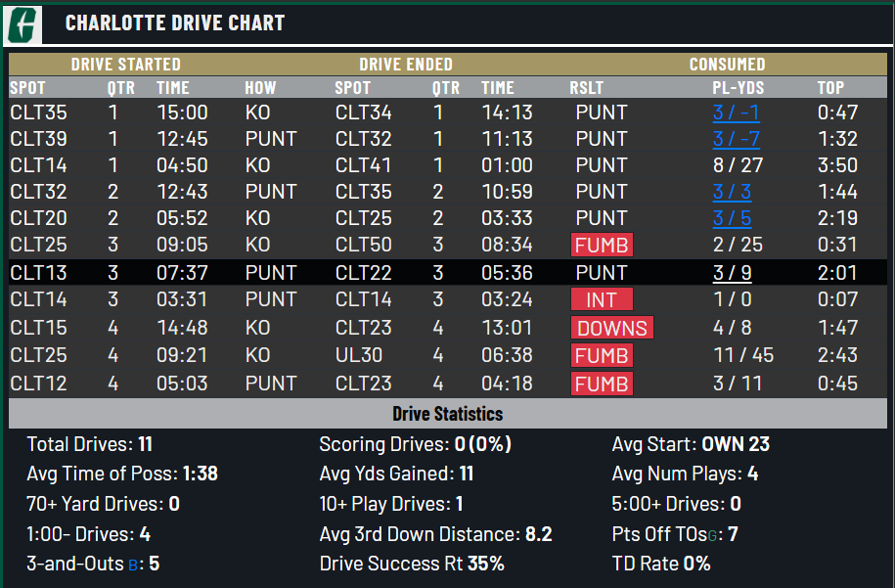Click the HOW column header
Screen dimensions: 895x588
(x=260, y=88)
